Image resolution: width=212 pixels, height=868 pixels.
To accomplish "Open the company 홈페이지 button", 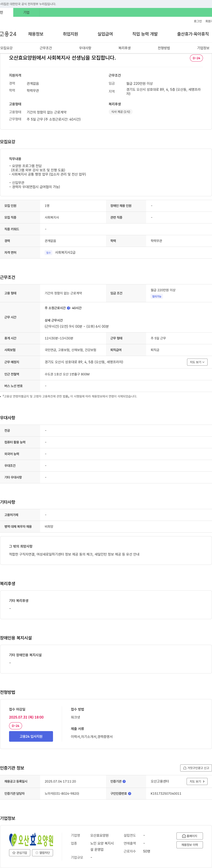I will 190,836.
